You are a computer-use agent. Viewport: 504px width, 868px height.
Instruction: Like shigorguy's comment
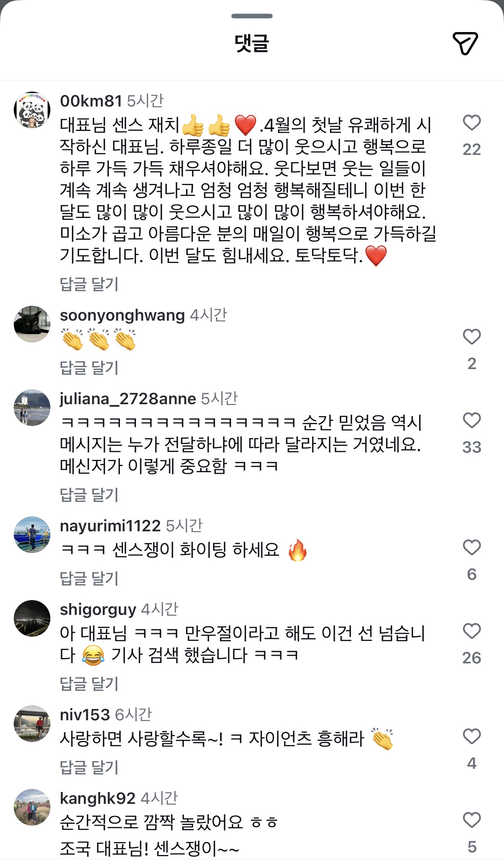(472, 631)
